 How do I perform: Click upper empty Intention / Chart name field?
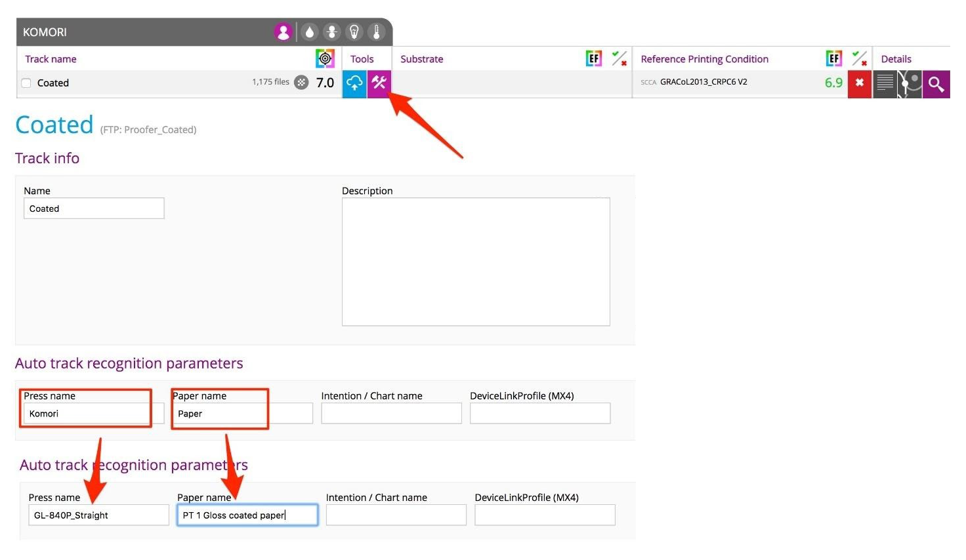coord(391,414)
